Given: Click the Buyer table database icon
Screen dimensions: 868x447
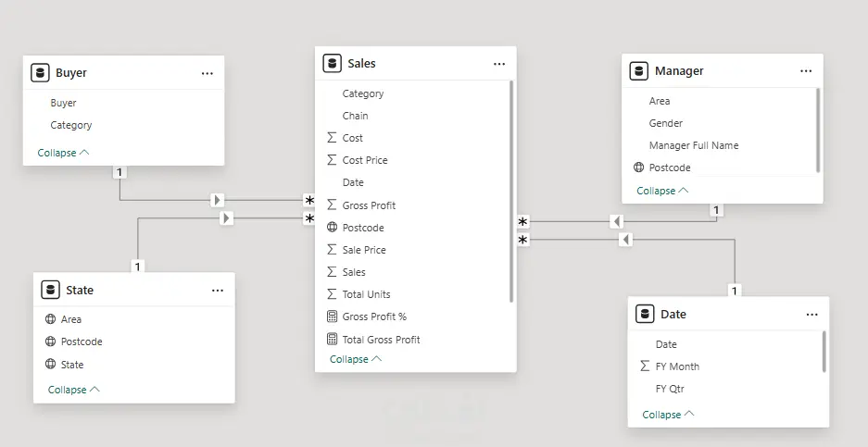Looking at the screenshot, I should click(x=39, y=73).
